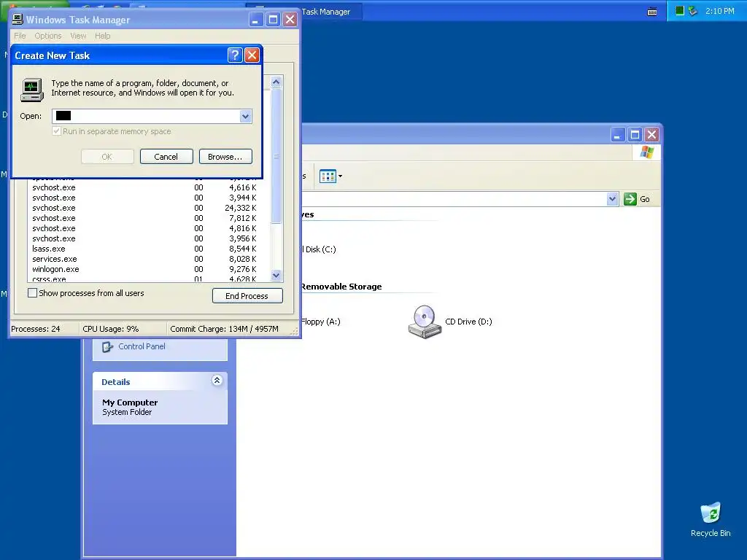This screenshot has width=747, height=560.
Task: Click the 2:10 PM taskbar clock
Action: (x=719, y=10)
